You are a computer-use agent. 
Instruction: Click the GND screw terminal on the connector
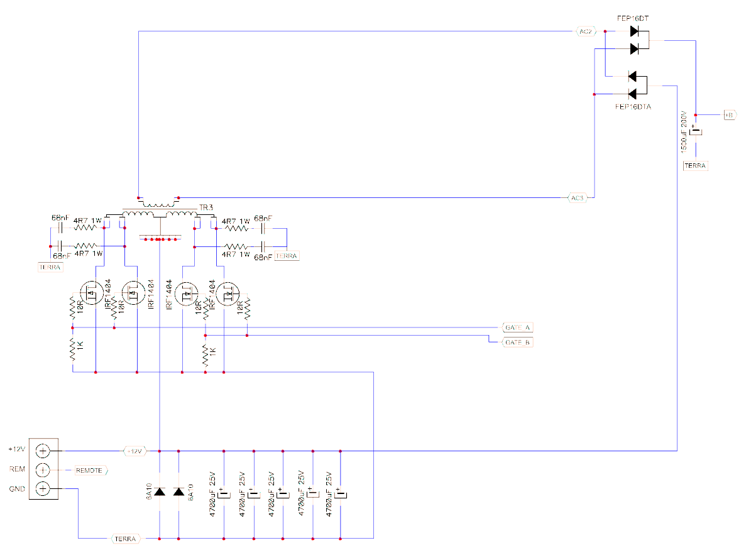click(43, 488)
